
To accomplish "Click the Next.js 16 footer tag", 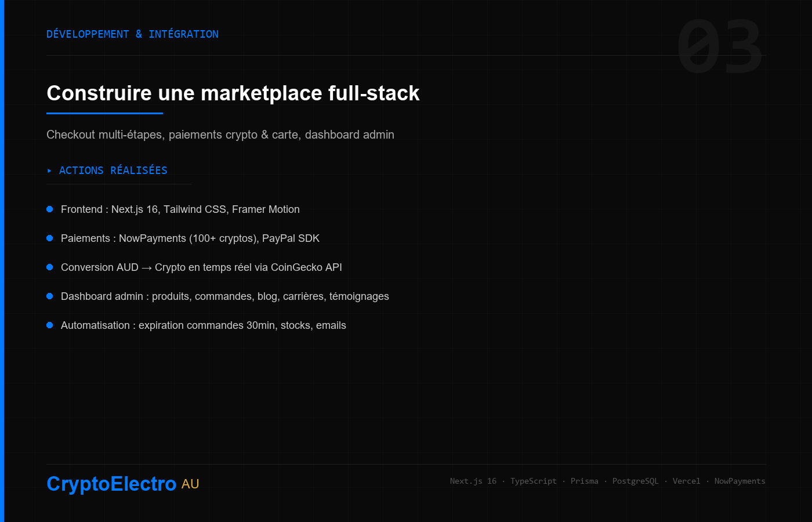I will click(473, 481).
